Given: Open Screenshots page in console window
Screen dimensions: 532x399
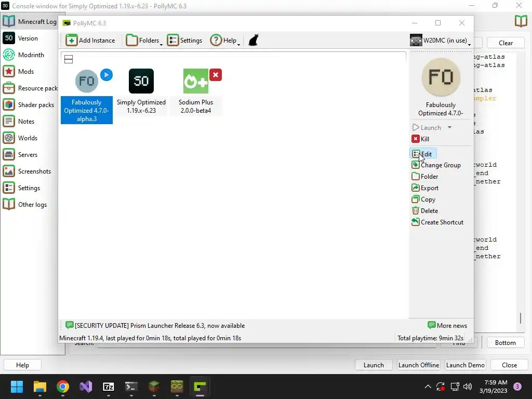Looking at the screenshot, I should 30,171.
